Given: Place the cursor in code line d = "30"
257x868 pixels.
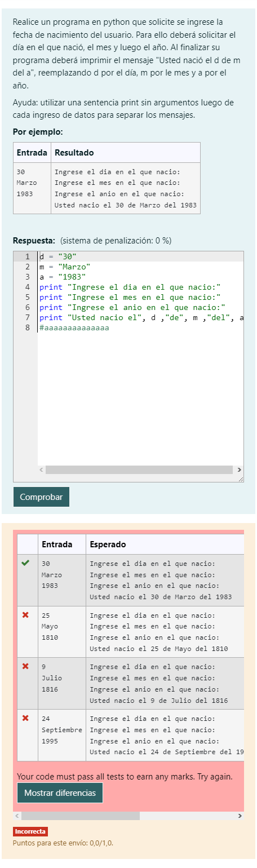Looking at the screenshot, I should pos(58,256).
